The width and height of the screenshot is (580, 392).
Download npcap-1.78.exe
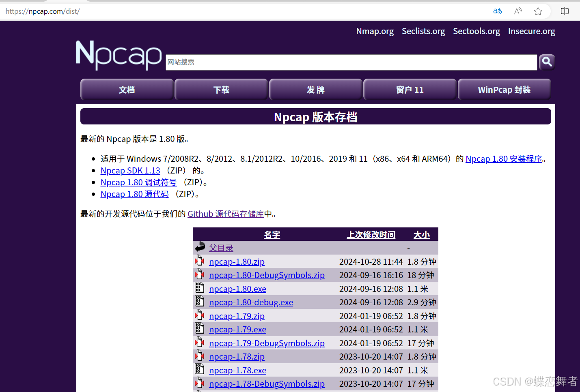(x=237, y=371)
